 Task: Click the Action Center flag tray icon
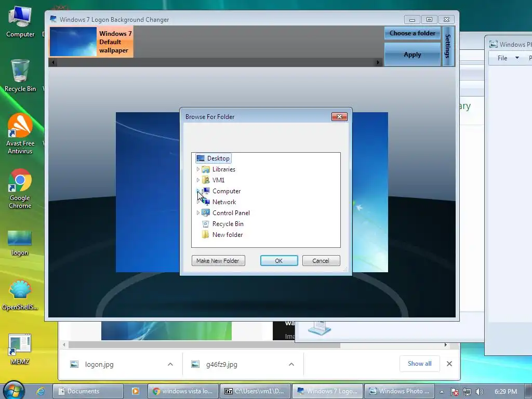tap(454, 392)
